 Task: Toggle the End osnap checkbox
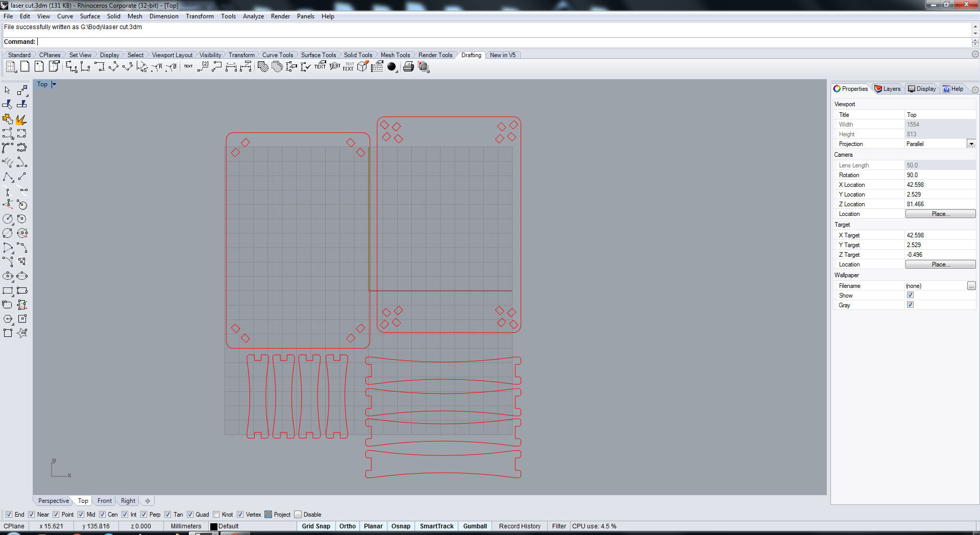(x=9, y=514)
